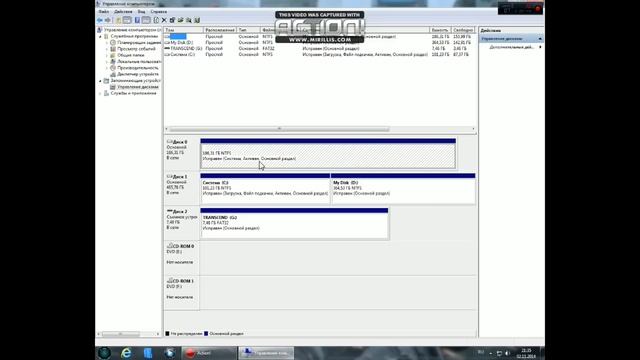This screenshot has height=360, width=640.
Task: Expand the Производительность node
Action: pos(107,68)
